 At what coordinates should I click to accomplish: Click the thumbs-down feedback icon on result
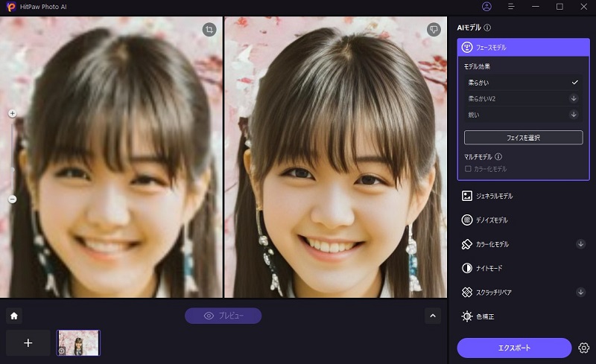[434, 29]
